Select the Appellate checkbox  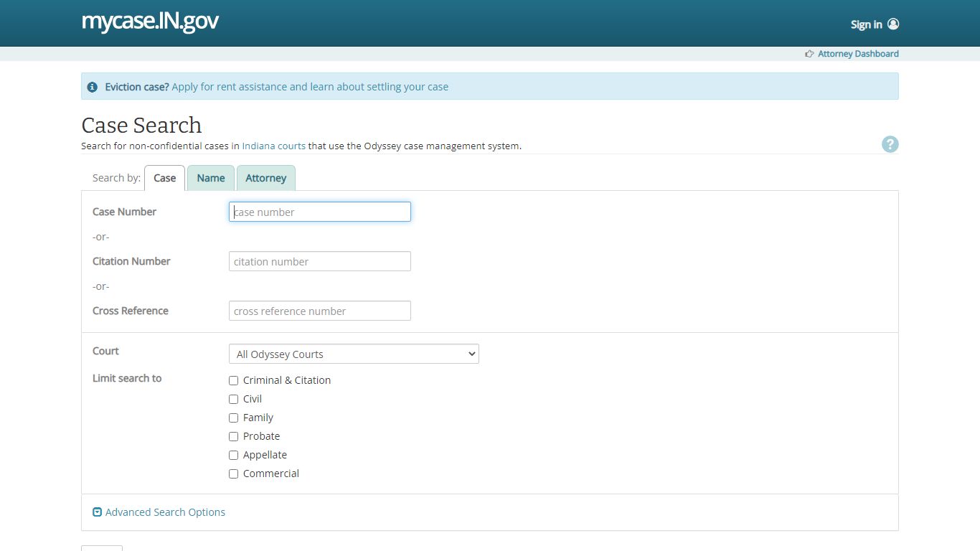[233, 455]
